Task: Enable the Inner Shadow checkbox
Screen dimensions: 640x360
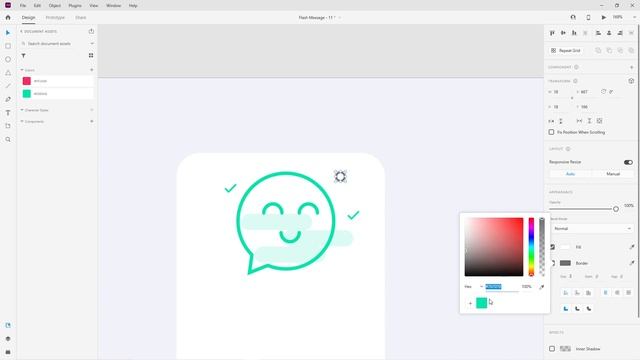Action: (552, 349)
